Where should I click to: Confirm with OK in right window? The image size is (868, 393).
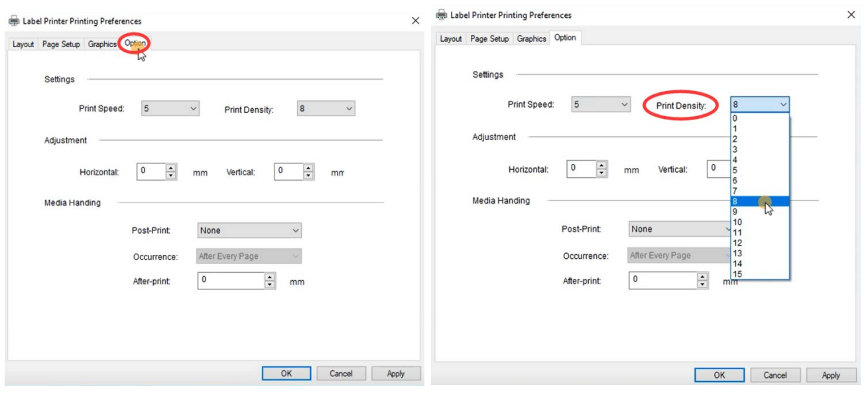click(719, 375)
